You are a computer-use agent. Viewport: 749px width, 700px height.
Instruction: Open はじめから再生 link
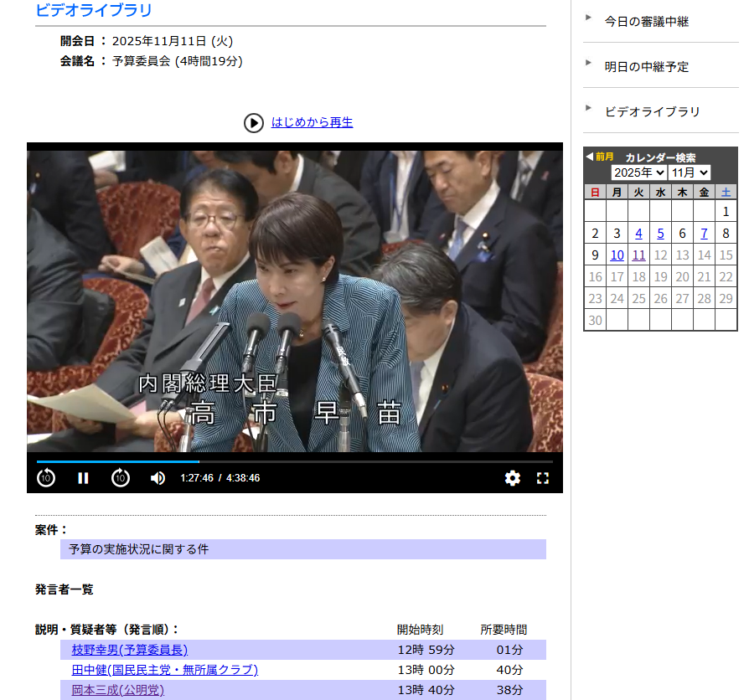pyautogui.click(x=312, y=122)
